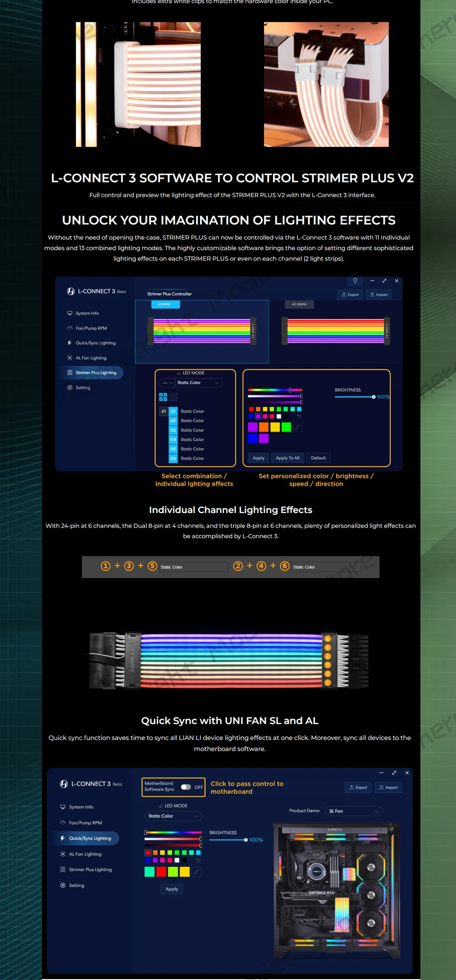Click link icon next to large yellow swatch
Image resolution: width=456 pixels, height=980 pixels.
197,872
